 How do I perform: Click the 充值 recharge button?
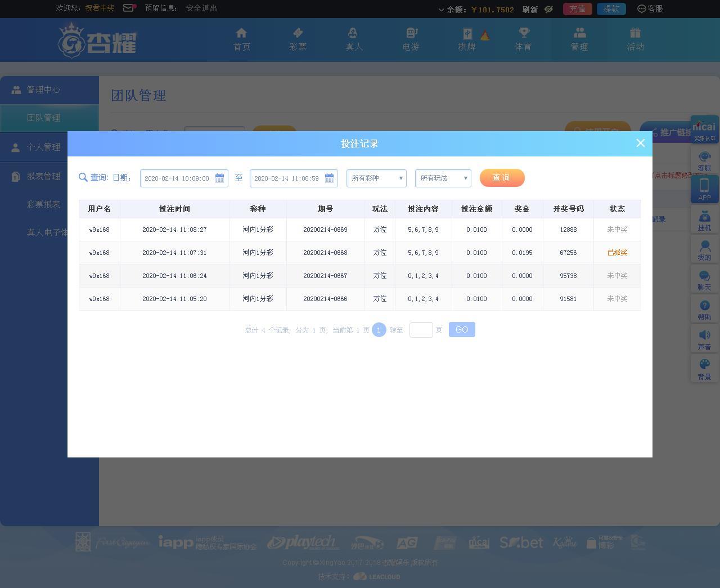coord(577,8)
